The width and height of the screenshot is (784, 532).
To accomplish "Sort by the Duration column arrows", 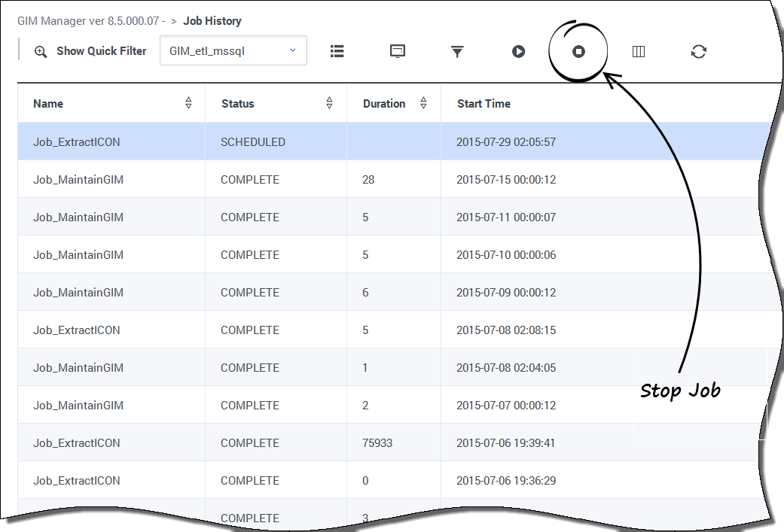I will (423, 104).
